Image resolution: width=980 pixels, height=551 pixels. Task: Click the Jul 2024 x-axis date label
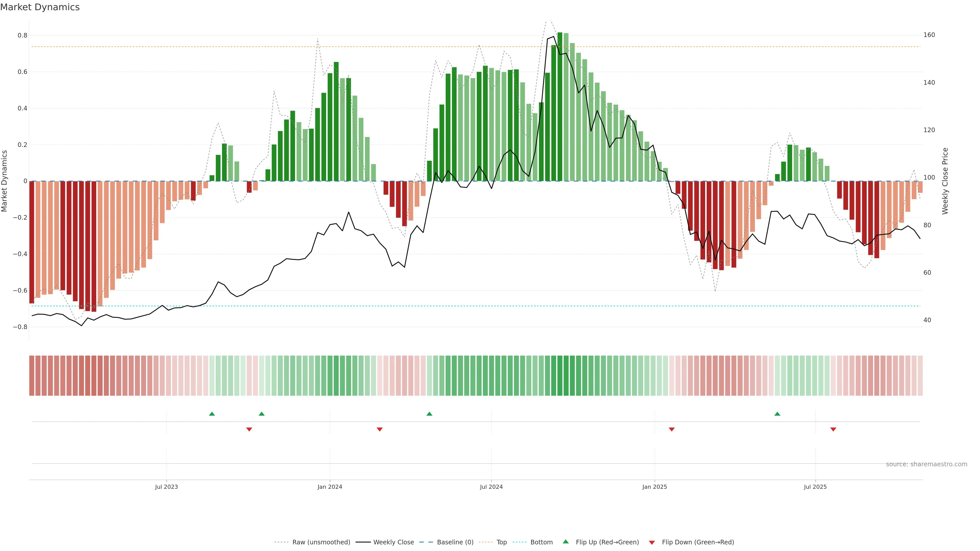(491, 487)
